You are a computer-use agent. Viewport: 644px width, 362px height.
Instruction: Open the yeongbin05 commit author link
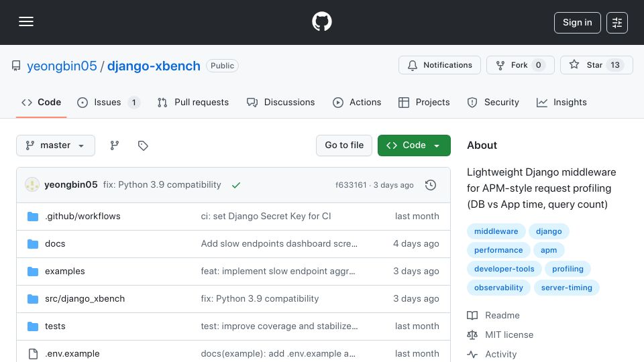pyautogui.click(x=71, y=185)
